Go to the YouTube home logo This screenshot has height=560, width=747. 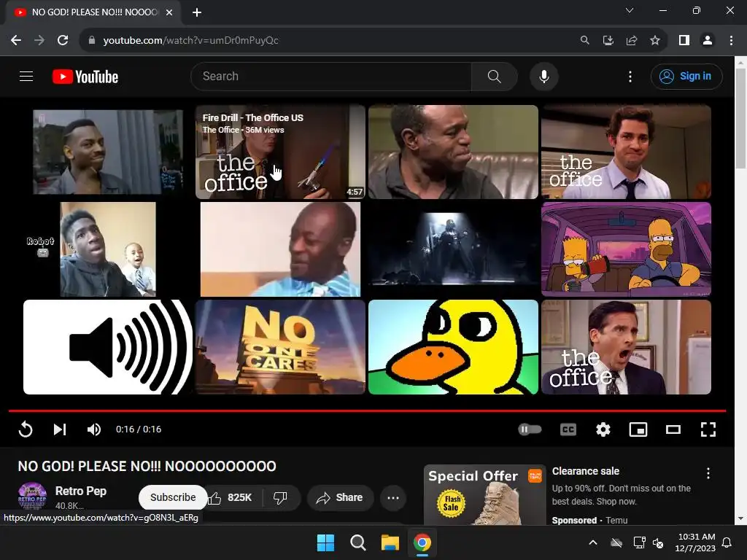(85, 76)
